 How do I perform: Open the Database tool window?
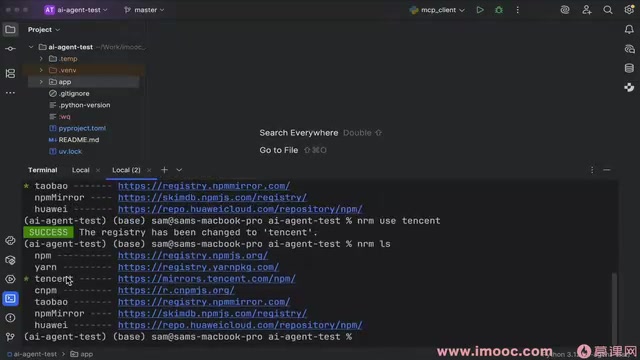tap(629, 68)
